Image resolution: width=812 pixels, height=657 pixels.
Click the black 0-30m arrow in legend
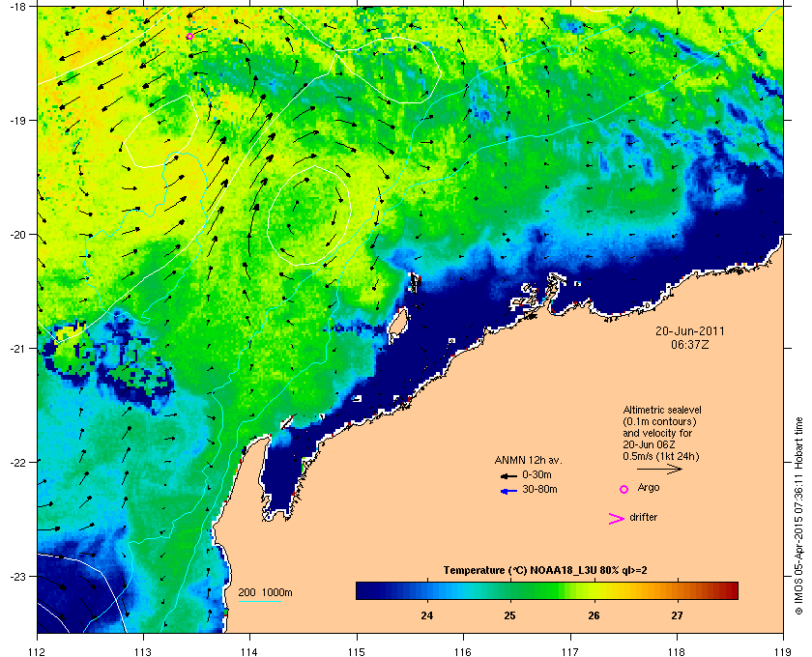pos(508,475)
